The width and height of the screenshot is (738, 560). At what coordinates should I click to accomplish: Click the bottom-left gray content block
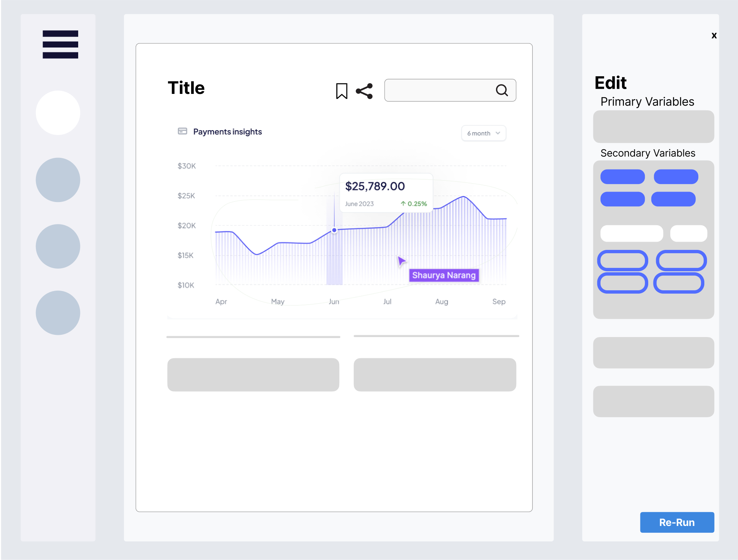coord(254,374)
